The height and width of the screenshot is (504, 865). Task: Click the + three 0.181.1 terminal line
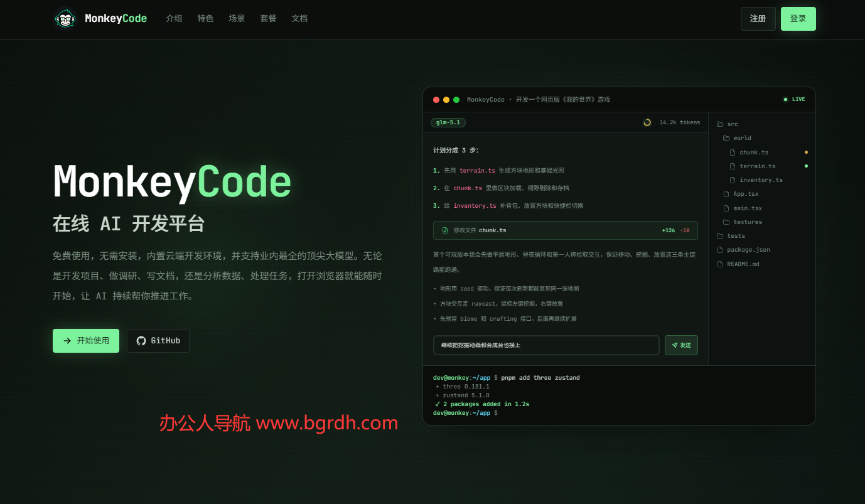click(x=462, y=387)
